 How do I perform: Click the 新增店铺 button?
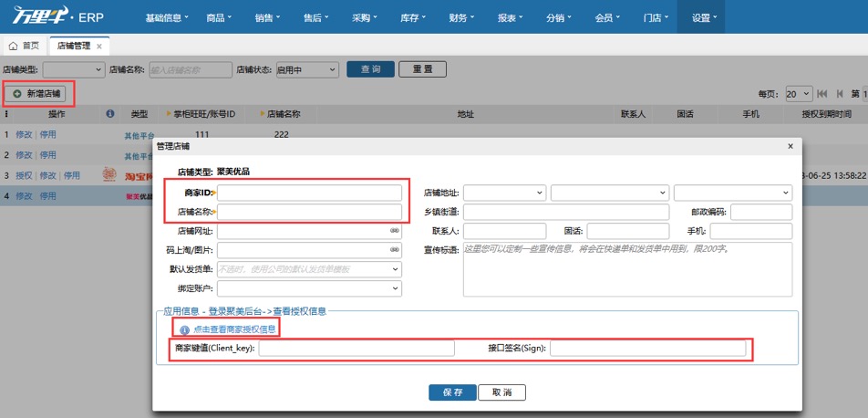click(x=36, y=94)
